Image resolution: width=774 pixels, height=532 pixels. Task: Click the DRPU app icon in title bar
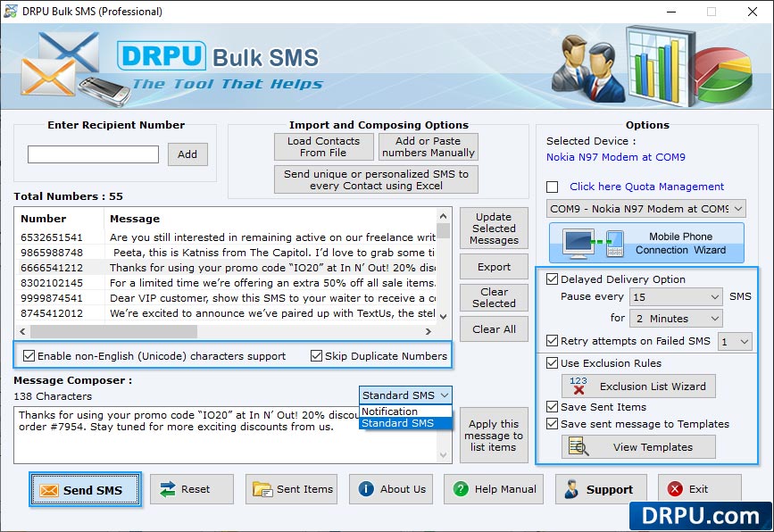tap(11, 11)
